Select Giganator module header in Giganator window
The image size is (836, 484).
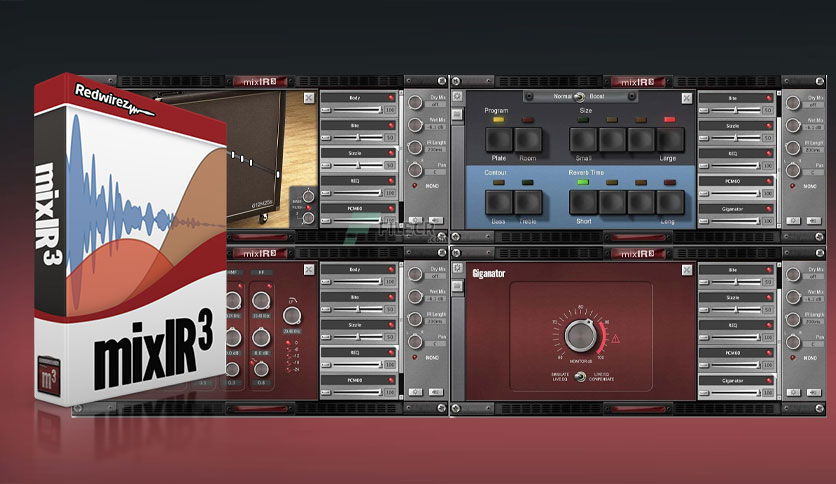pos(736,380)
